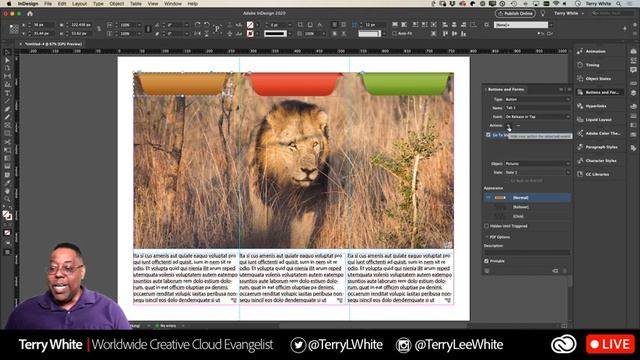The height and width of the screenshot is (360, 640).
Task: Open the stroke weight dropdown
Action: [290, 25]
